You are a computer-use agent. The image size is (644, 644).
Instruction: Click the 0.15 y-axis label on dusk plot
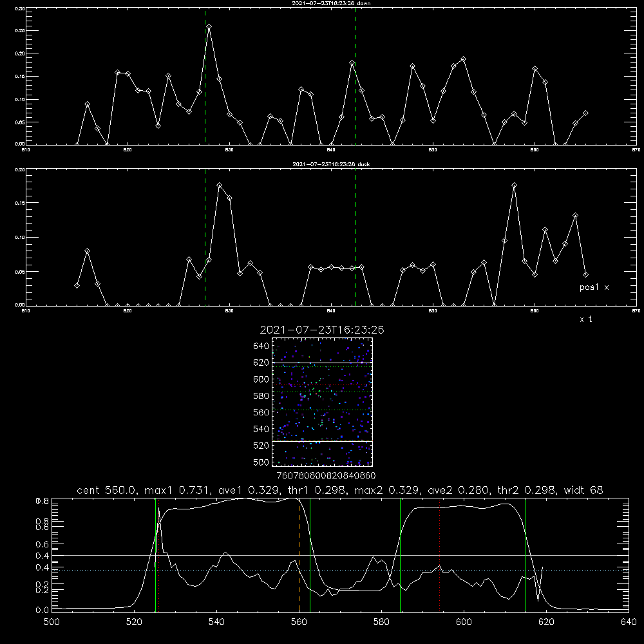(20, 203)
